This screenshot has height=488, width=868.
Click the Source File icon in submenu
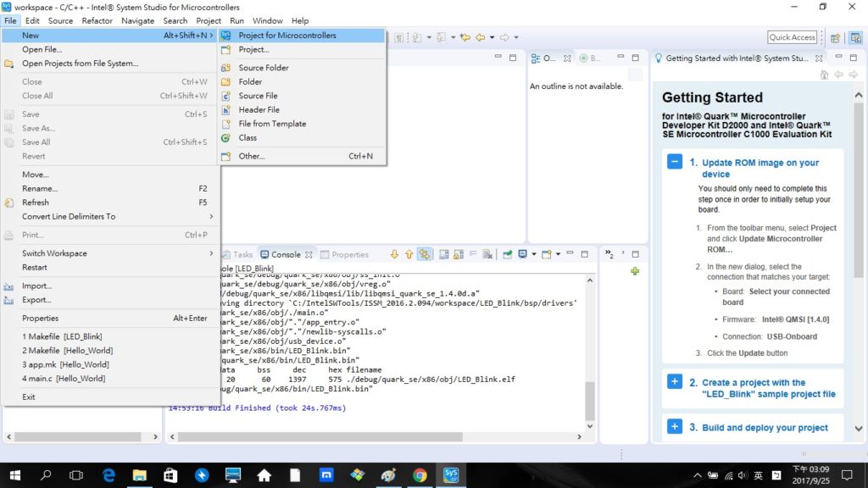pyautogui.click(x=225, y=96)
